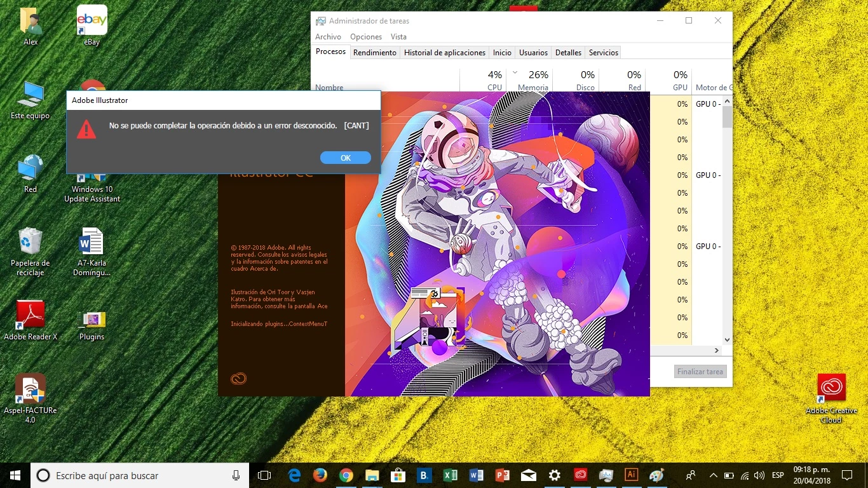The width and height of the screenshot is (868, 488).
Task: Click the Creative Cloud logo on Illustrator splash
Action: [238, 379]
